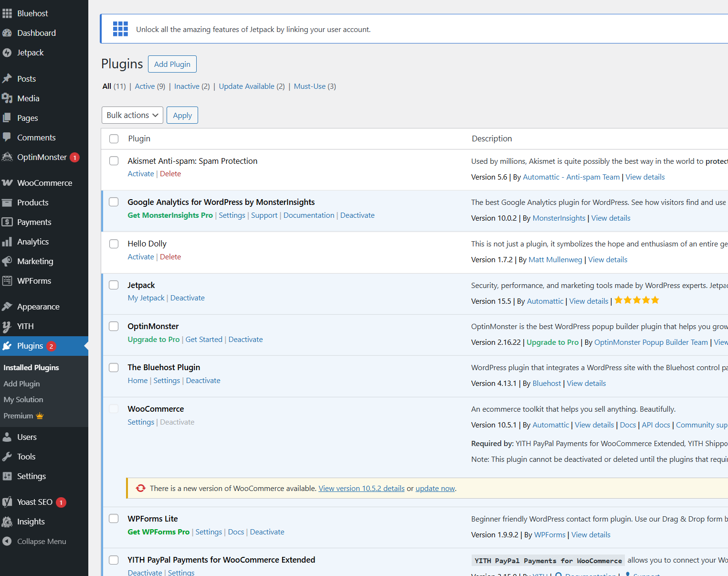
Task: Click the Yoast SEO icon
Action: 7,502
